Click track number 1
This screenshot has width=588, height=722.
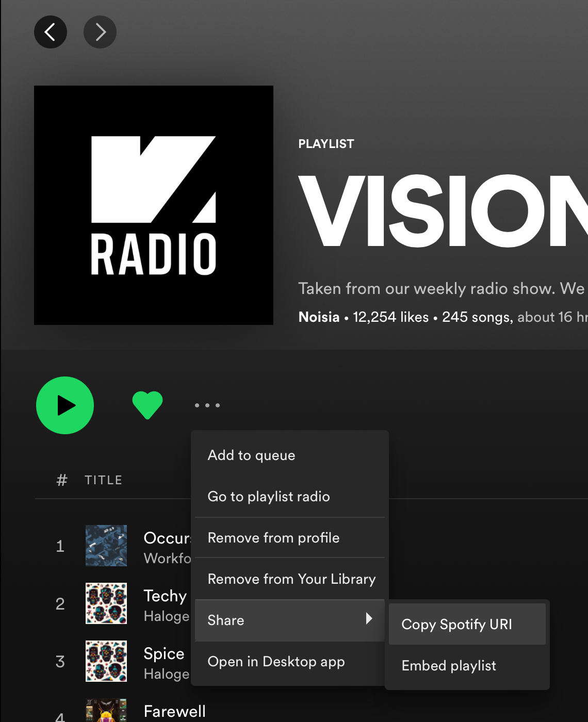[60, 546]
